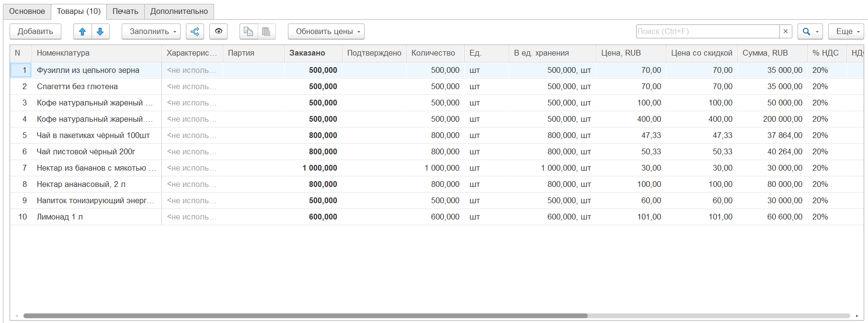Image resolution: width=868 pixels, height=323 pixels.
Task: Move row up with blue up arrow
Action: (82, 32)
